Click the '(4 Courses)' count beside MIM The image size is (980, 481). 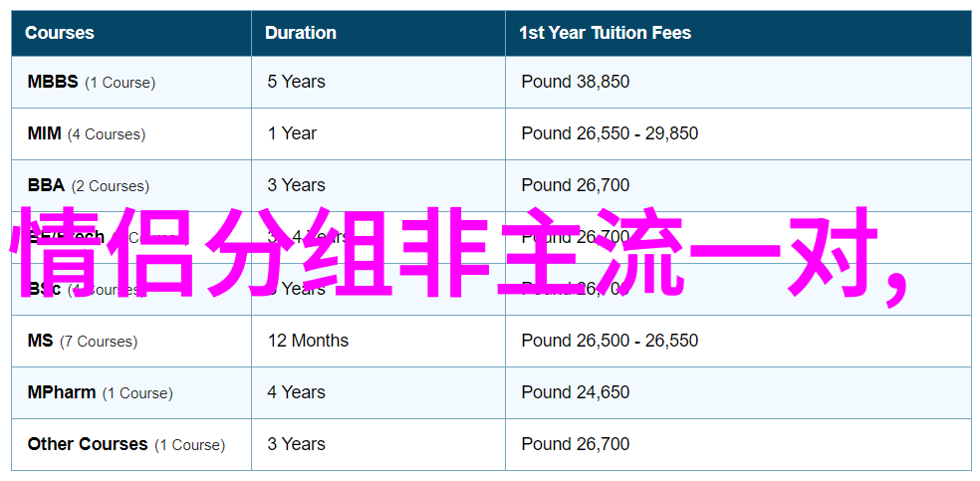[x=107, y=134]
